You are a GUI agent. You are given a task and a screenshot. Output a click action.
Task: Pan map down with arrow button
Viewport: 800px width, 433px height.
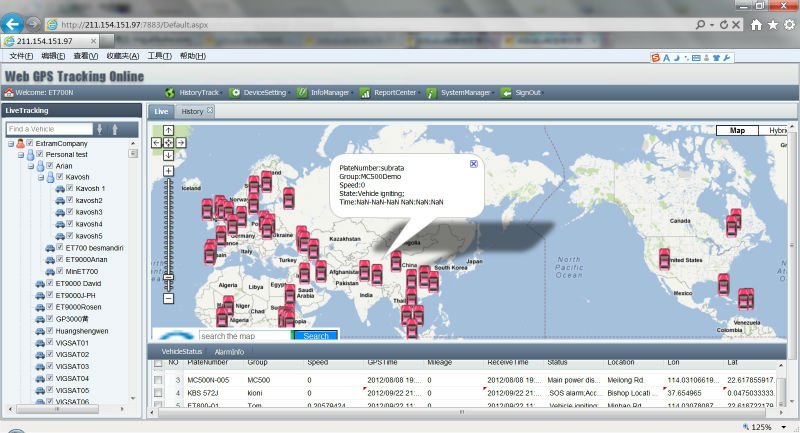(x=168, y=155)
